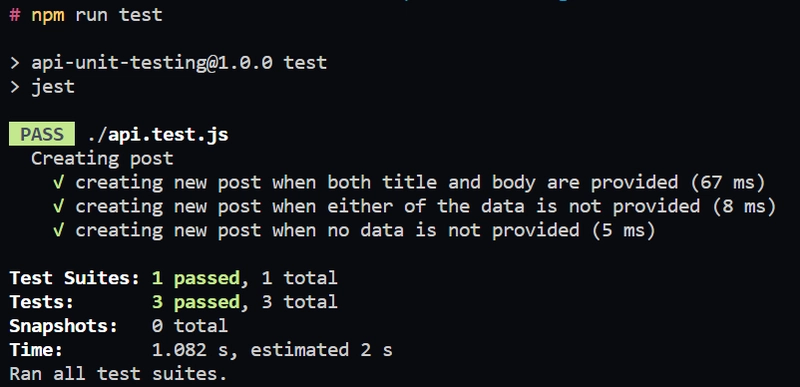Click the arrow before the jest line
Screen dimensions: 800x387
(15, 87)
